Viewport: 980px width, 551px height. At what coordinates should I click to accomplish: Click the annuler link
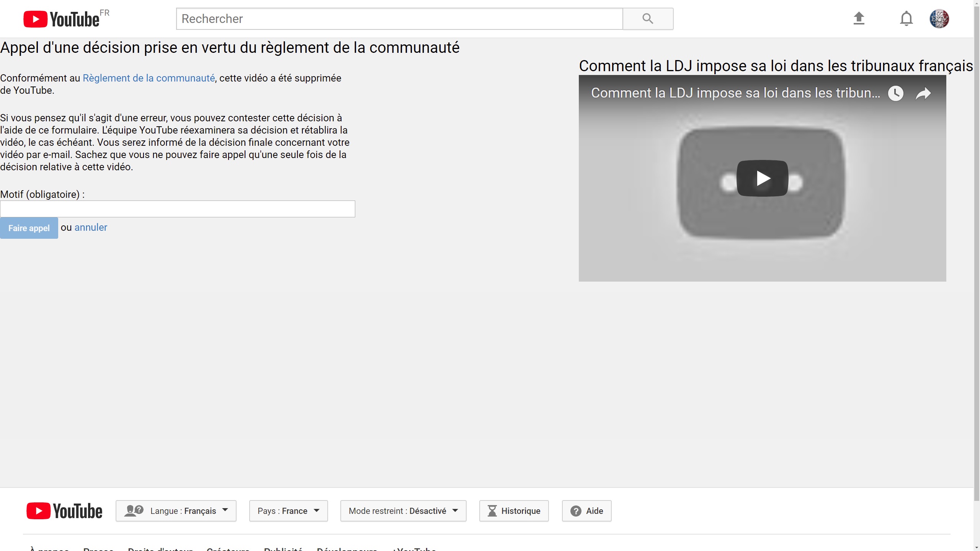coord(91,228)
